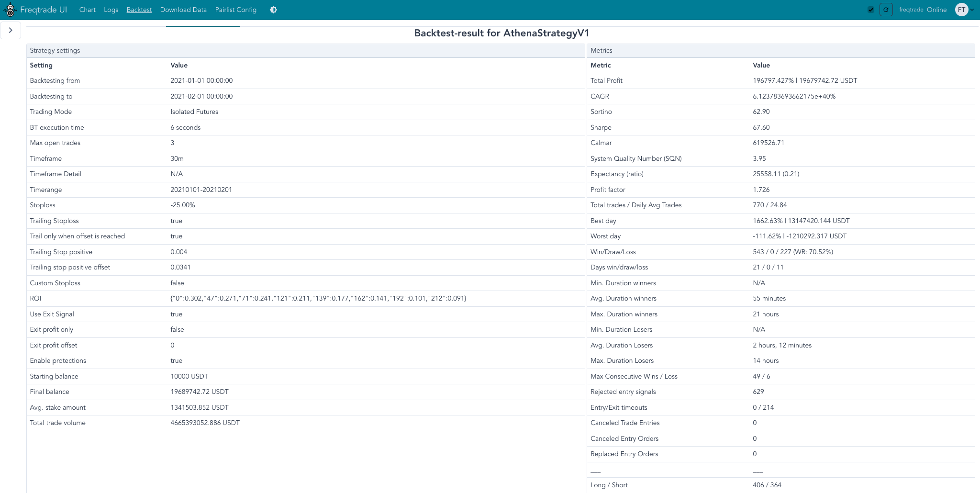Screen dimensions: 980x493
Task: Go to the Logs page
Action: point(111,10)
